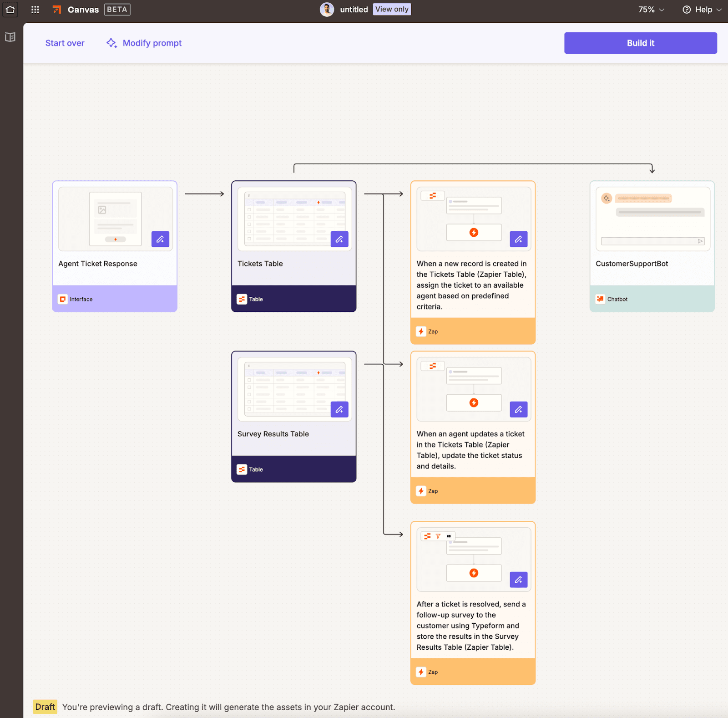Edit the Survey Results Table card

[339, 409]
